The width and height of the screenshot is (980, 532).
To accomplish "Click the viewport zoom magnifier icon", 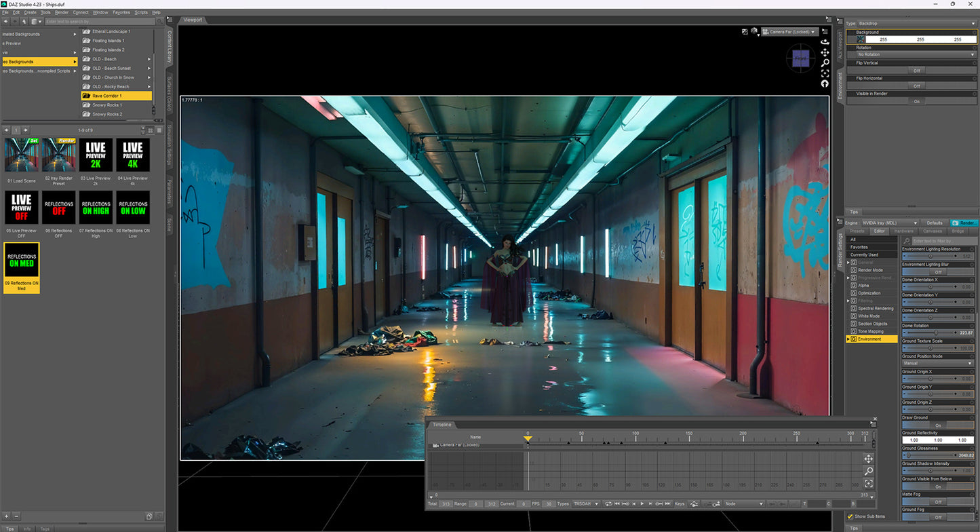I will 825,62.
